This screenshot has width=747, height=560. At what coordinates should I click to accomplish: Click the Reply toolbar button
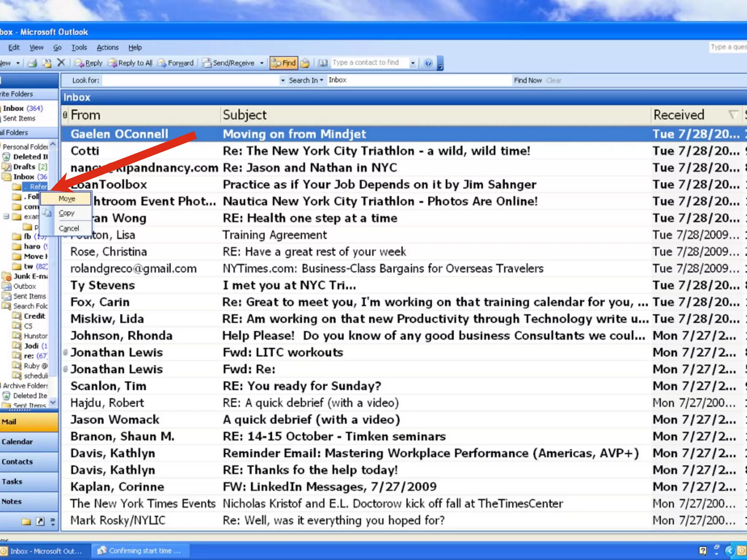pyautogui.click(x=89, y=63)
